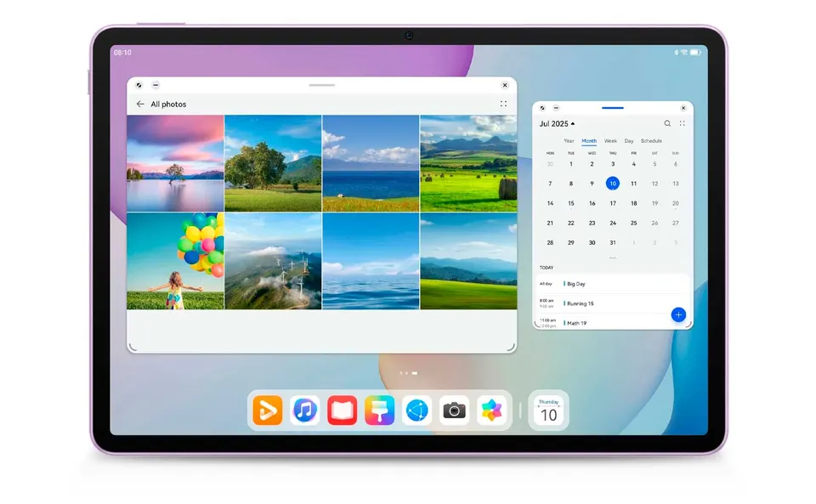Expand photos window to full screen
816x504 pixels.
tap(139, 85)
